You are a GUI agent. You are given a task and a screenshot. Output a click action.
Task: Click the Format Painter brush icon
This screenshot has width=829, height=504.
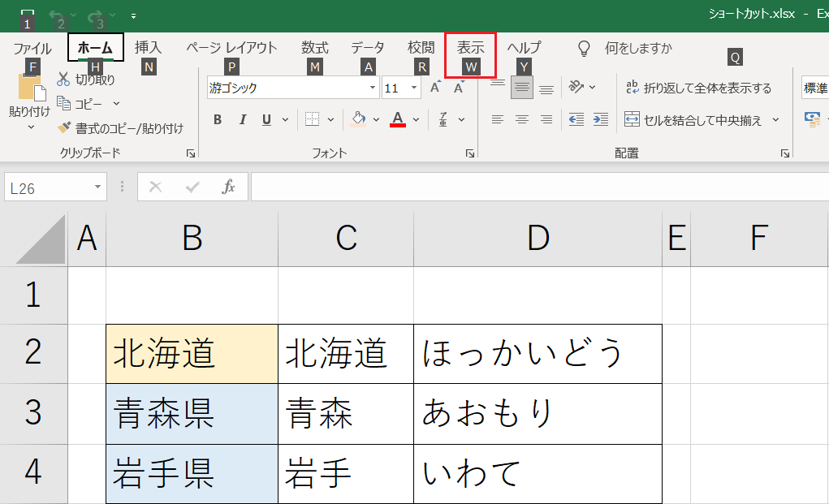point(64,127)
